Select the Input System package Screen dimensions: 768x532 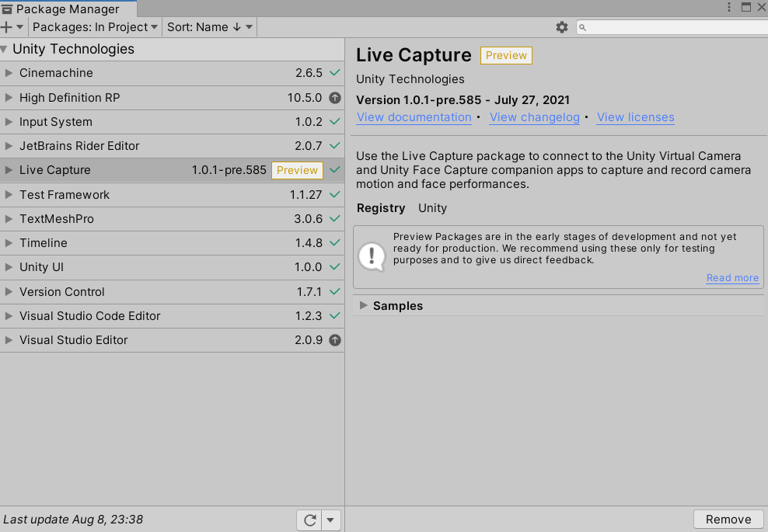pyautogui.click(x=172, y=122)
